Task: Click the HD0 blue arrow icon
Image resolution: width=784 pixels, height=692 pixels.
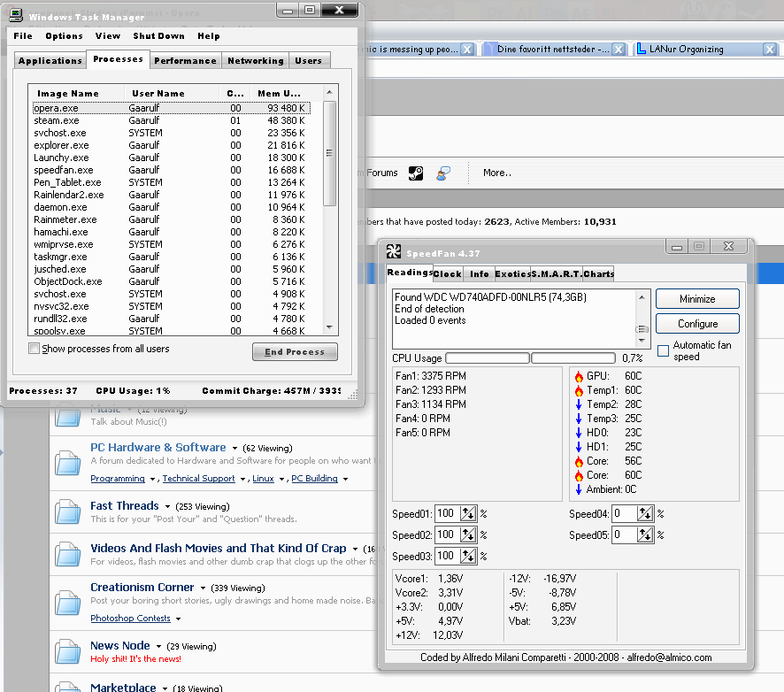Action: (579, 433)
